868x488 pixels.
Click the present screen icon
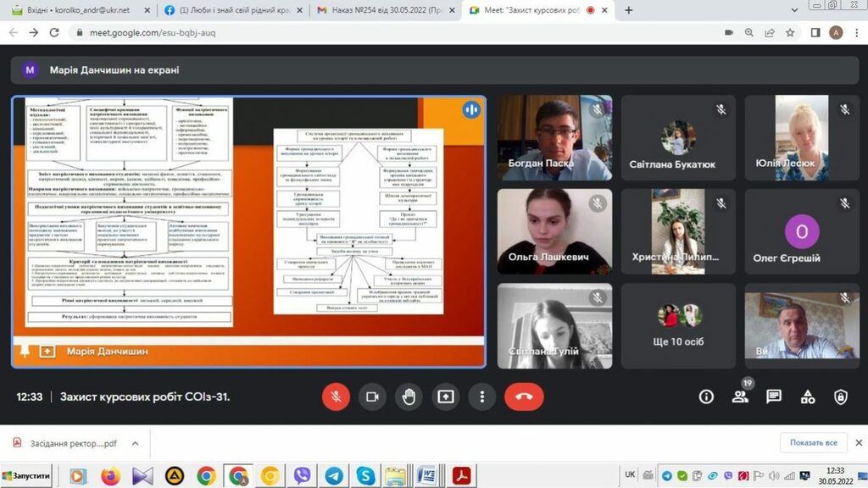click(x=446, y=396)
